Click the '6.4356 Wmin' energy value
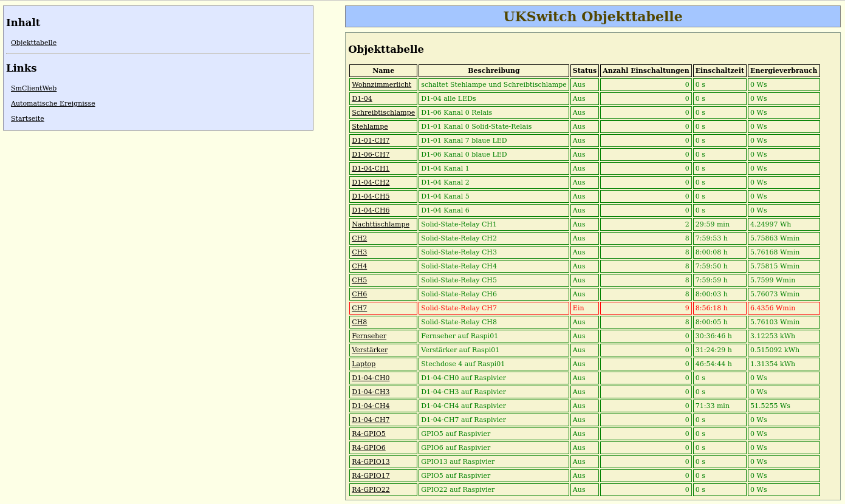This screenshot has width=845, height=504. (x=784, y=308)
